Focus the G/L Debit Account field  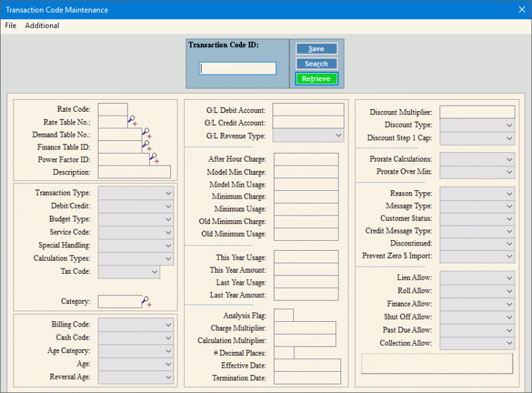coord(309,110)
